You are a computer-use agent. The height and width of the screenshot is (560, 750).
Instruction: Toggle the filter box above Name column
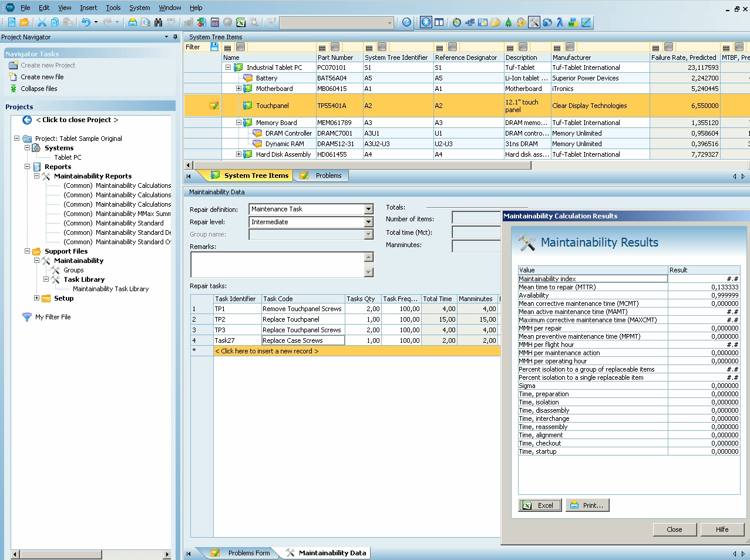pyautogui.click(x=240, y=47)
